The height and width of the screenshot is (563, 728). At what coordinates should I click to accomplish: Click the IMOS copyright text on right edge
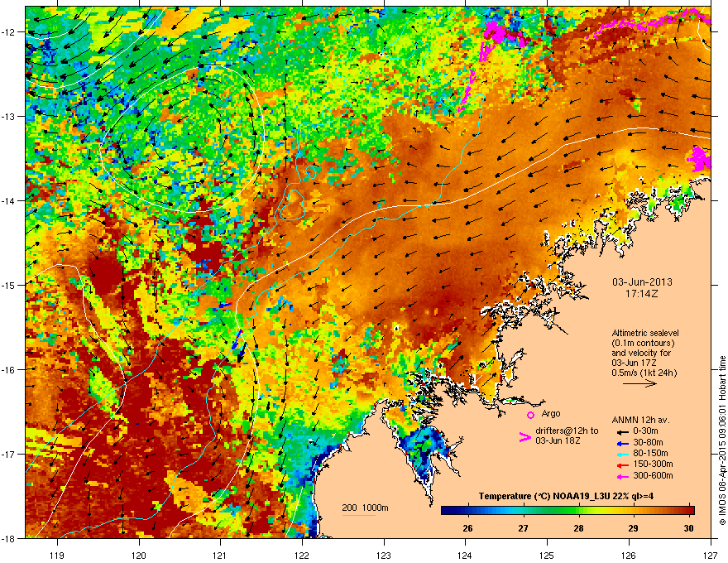[722, 440]
